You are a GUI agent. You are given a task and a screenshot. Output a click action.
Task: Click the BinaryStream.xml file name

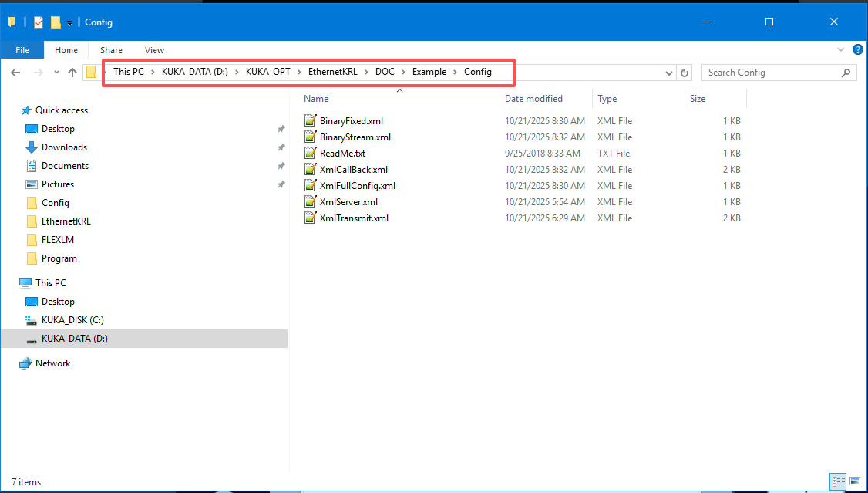(x=355, y=137)
